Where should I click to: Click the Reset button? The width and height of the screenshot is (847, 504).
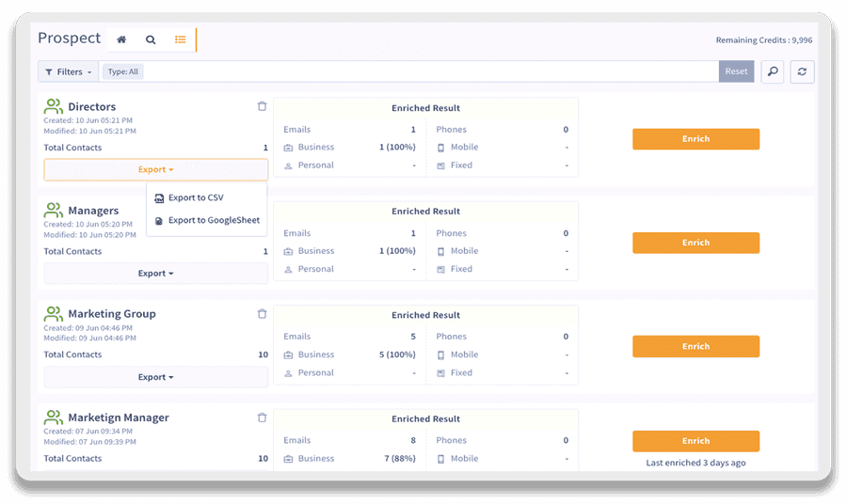[x=736, y=71]
